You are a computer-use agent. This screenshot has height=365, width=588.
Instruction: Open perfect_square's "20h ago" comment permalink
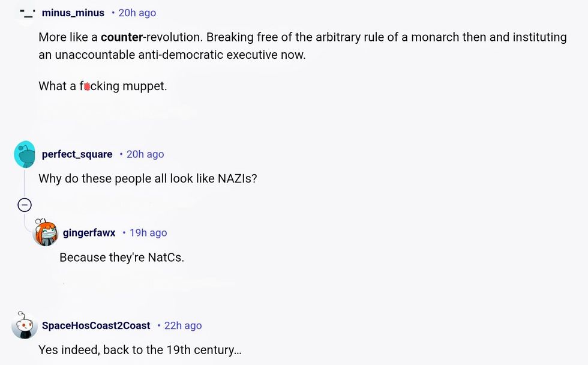145,154
